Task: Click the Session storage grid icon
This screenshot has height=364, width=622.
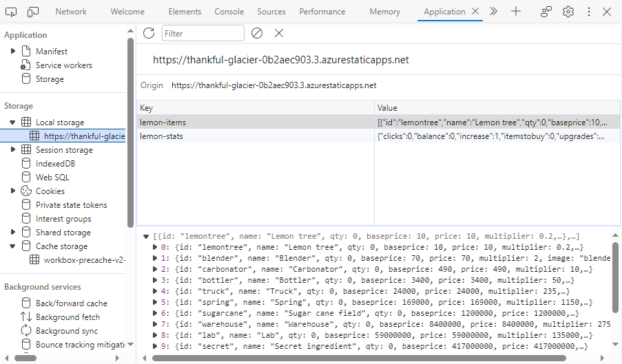Action: [26, 150]
